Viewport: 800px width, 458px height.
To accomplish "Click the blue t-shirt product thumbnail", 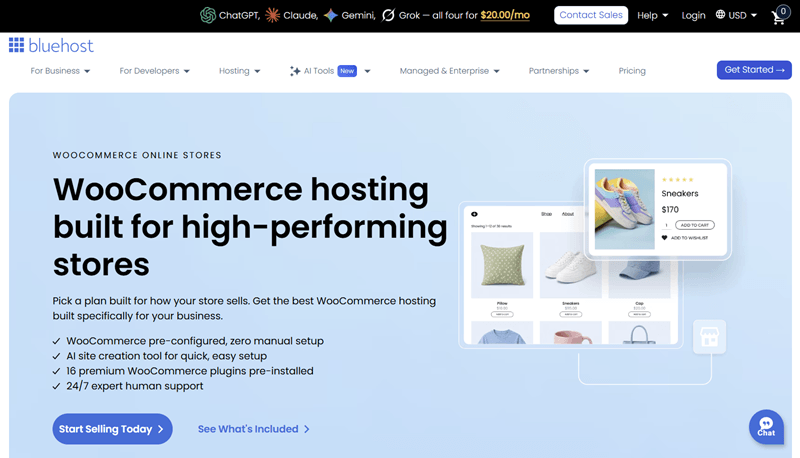I will (502, 333).
